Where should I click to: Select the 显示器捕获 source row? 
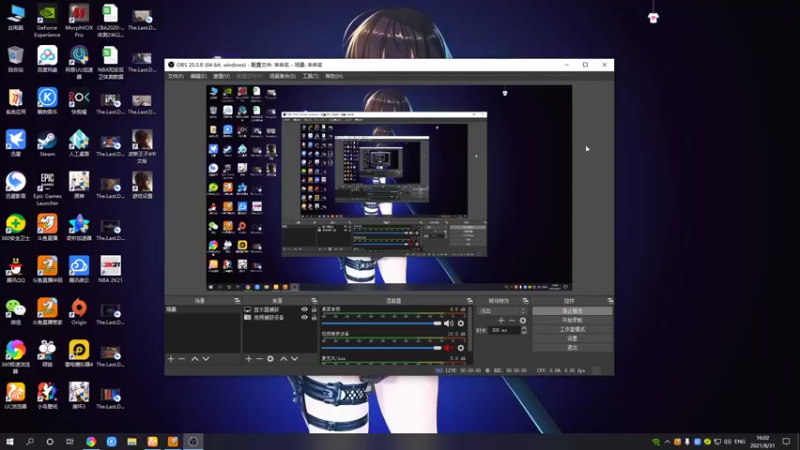click(x=280, y=309)
